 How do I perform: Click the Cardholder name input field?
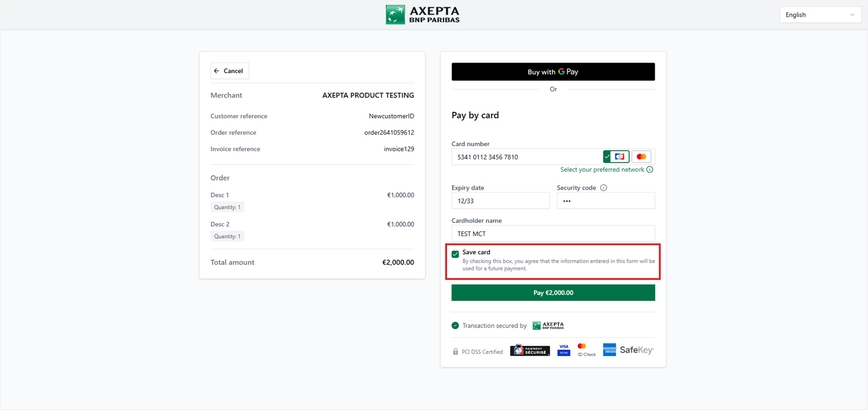553,234
